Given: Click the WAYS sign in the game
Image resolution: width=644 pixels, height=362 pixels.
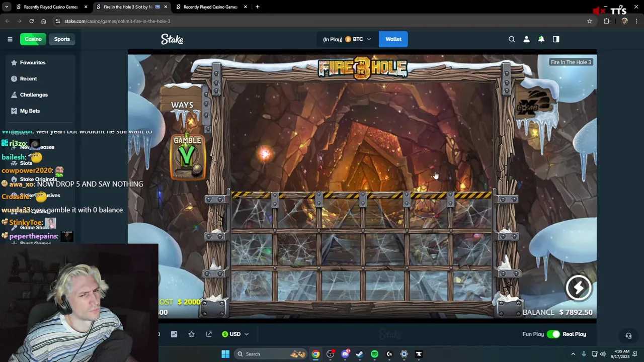Looking at the screenshot, I should (182, 105).
